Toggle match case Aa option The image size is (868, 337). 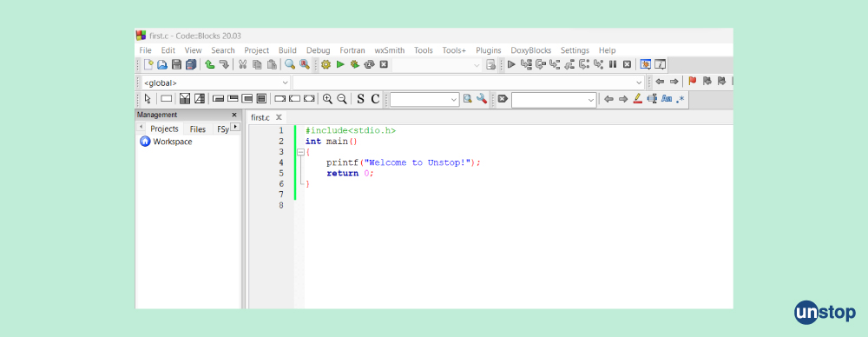click(x=667, y=99)
